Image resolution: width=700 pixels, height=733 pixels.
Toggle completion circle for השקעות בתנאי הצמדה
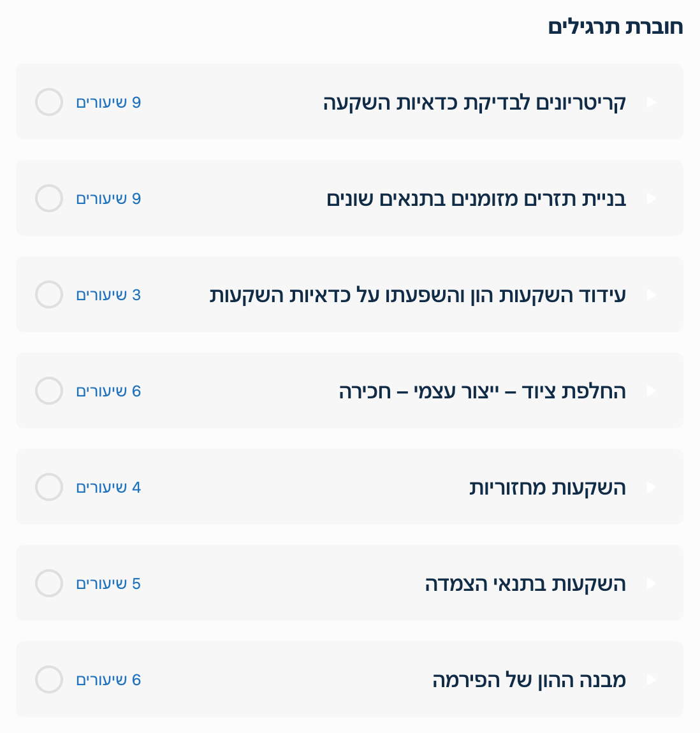[x=49, y=583]
